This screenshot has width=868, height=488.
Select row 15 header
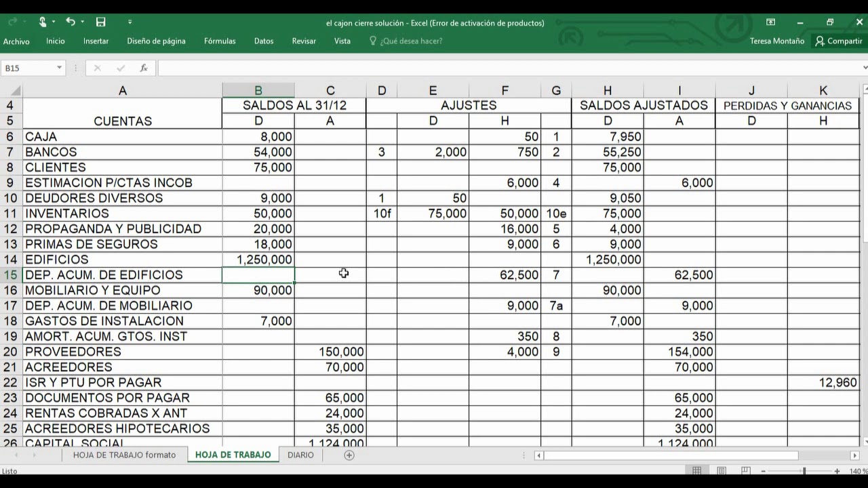tap(11, 275)
